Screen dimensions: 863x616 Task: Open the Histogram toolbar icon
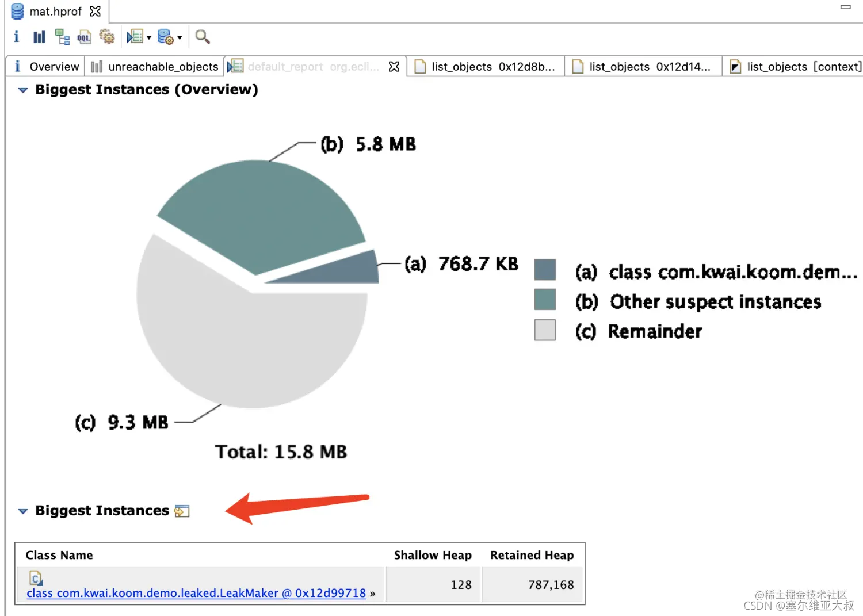[39, 37]
